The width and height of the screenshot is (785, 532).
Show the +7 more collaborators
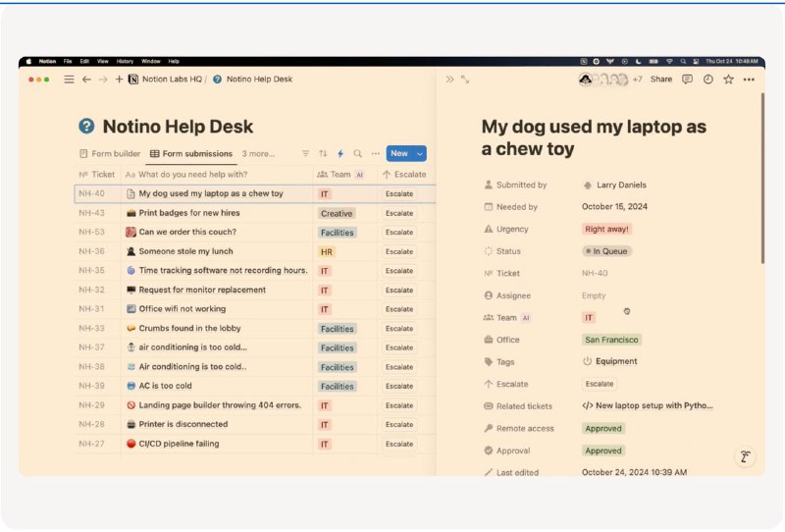(637, 80)
